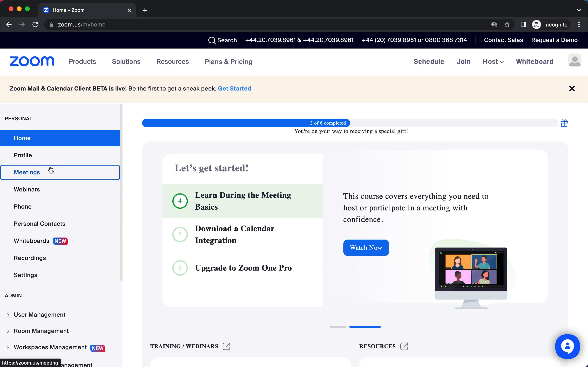Click the gift icon top right

point(564,123)
